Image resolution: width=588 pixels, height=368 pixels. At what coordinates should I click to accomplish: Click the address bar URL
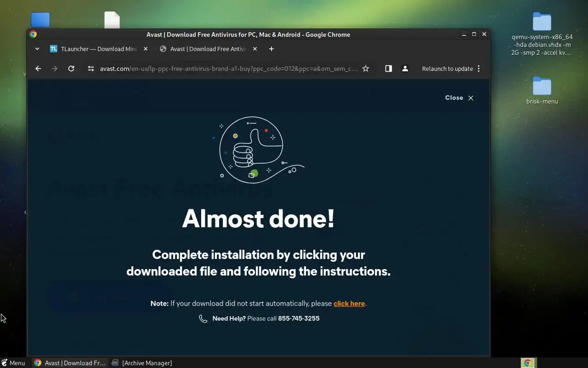(x=229, y=69)
